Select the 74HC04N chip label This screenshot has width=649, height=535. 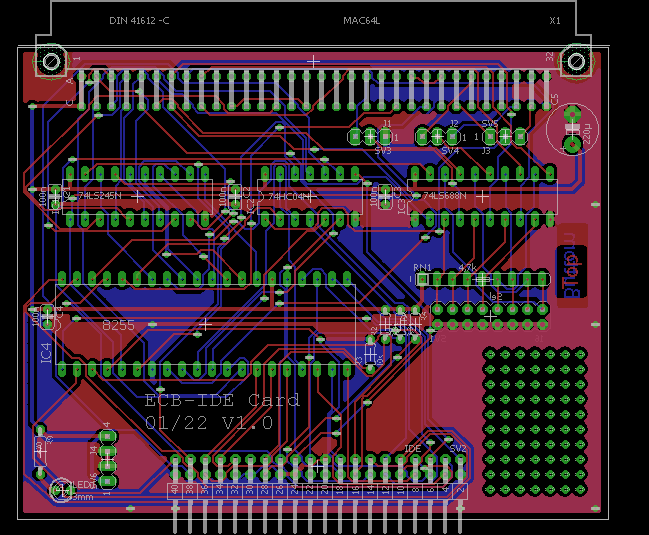[288, 197]
